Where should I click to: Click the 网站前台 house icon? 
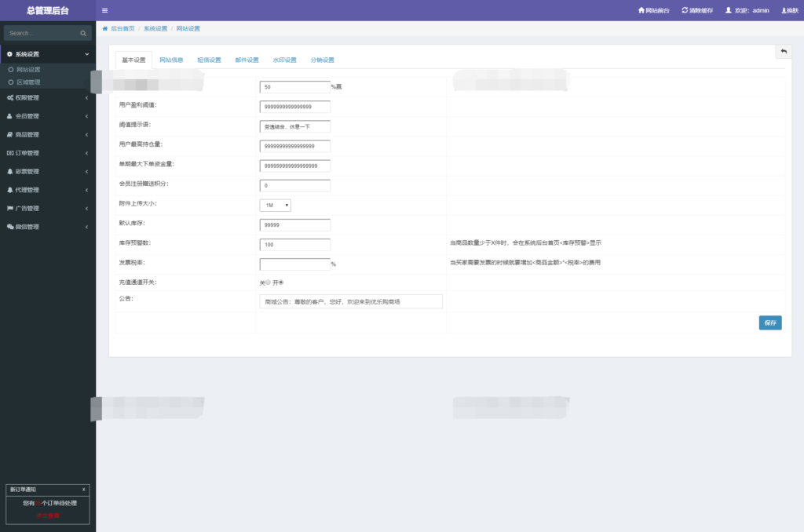point(641,10)
